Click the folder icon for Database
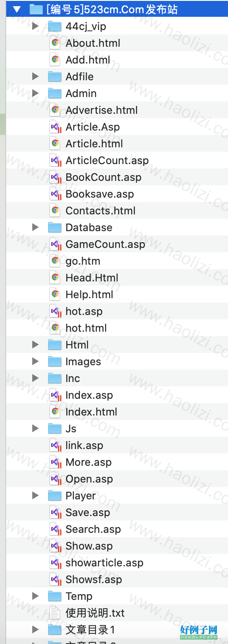 pyautogui.click(x=55, y=228)
